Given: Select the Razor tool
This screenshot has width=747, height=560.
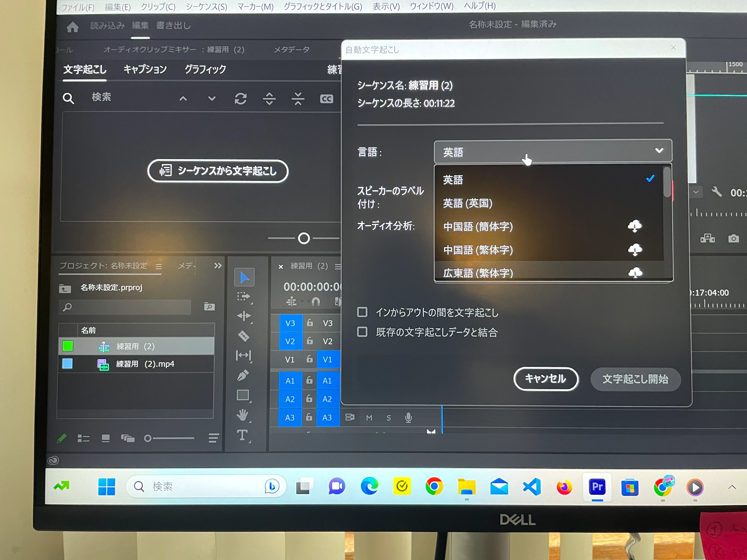Looking at the screenshot, I should click(x=243, y=336).
